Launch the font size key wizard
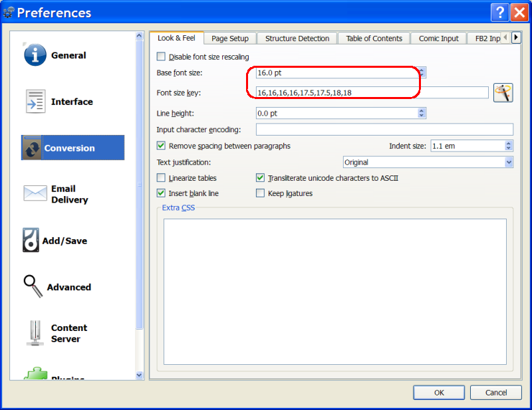This screenshot has height=410, width=532. pos(503,92)
